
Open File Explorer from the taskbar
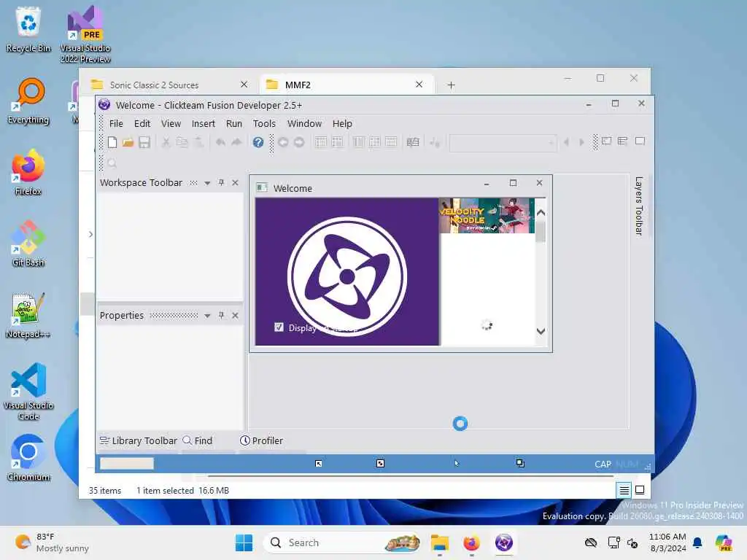point(440,542)
